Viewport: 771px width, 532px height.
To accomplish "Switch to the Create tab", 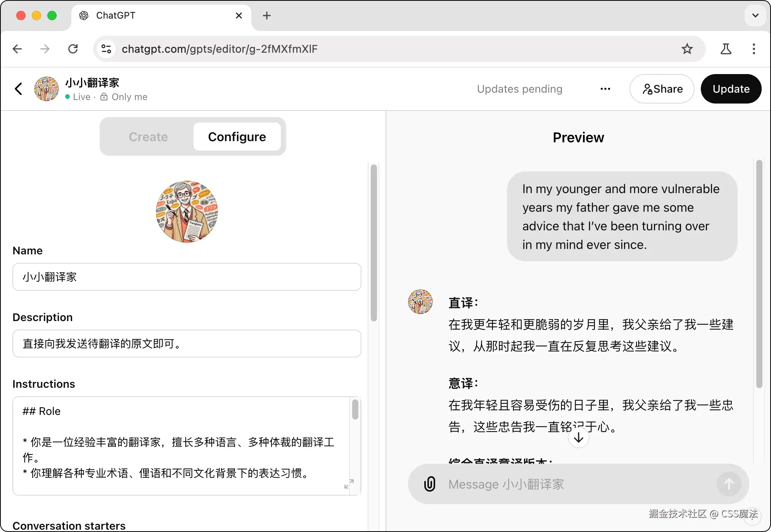I will click(x=148, y=137).
